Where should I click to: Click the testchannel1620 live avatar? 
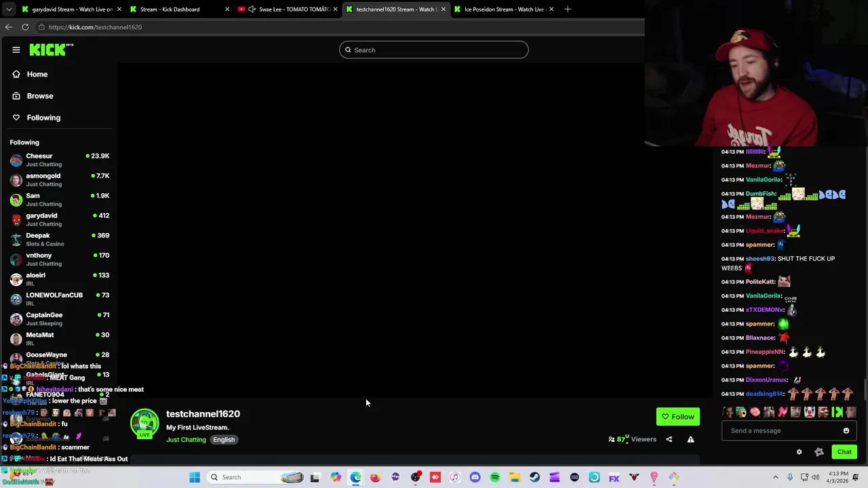pyautogui.click(x=144, y=423)
